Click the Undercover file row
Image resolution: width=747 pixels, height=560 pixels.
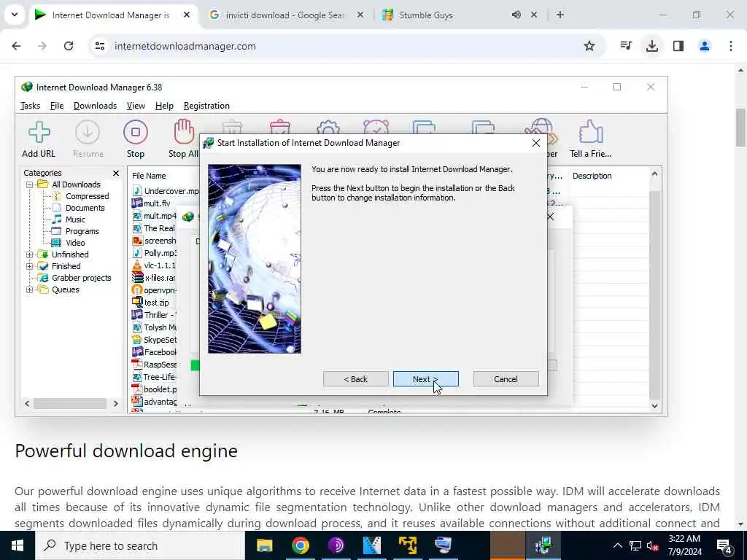coord(166,191)
